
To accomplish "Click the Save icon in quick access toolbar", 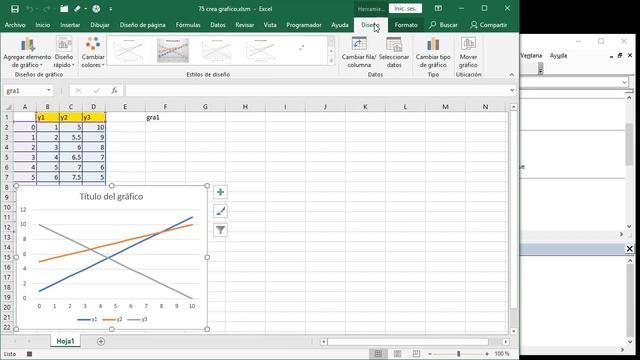I will click(15, 9).
